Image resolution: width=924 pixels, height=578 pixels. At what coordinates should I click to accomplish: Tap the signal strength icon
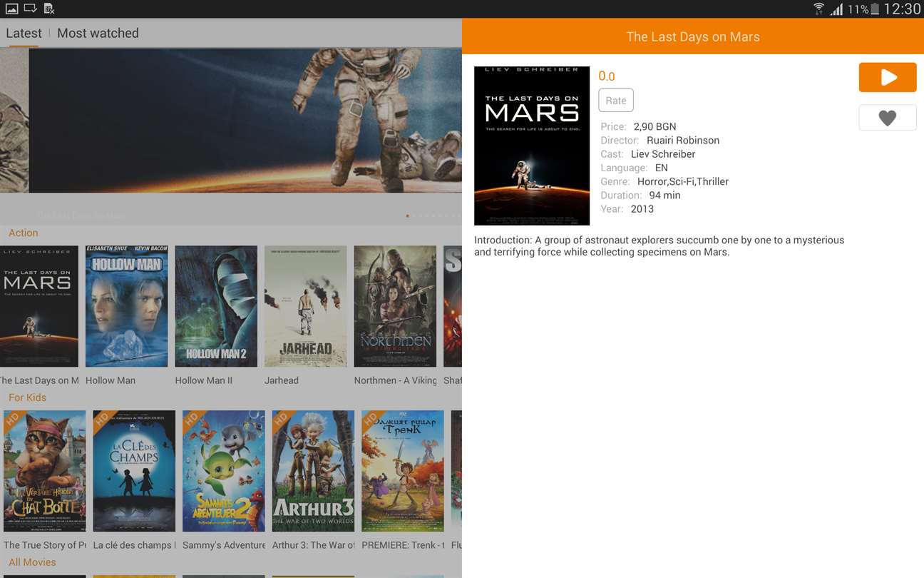click(x=836, y=9)
